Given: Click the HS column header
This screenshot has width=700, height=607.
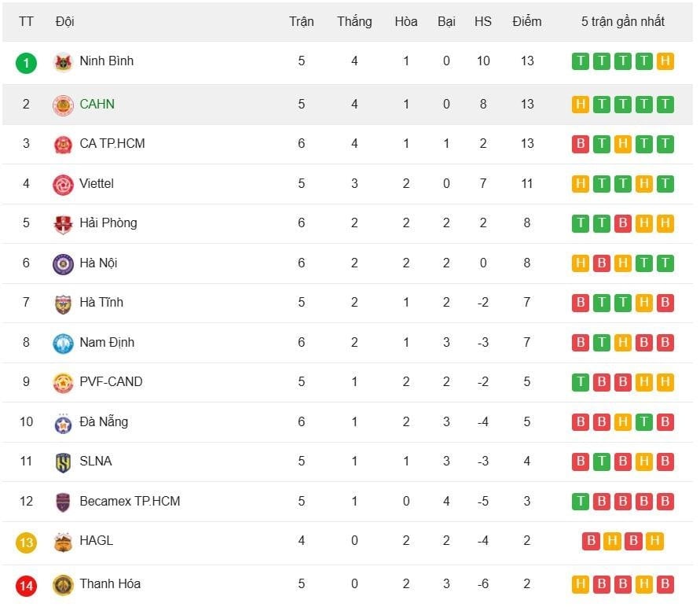Looking at the screenshot, I should [483, 21].
